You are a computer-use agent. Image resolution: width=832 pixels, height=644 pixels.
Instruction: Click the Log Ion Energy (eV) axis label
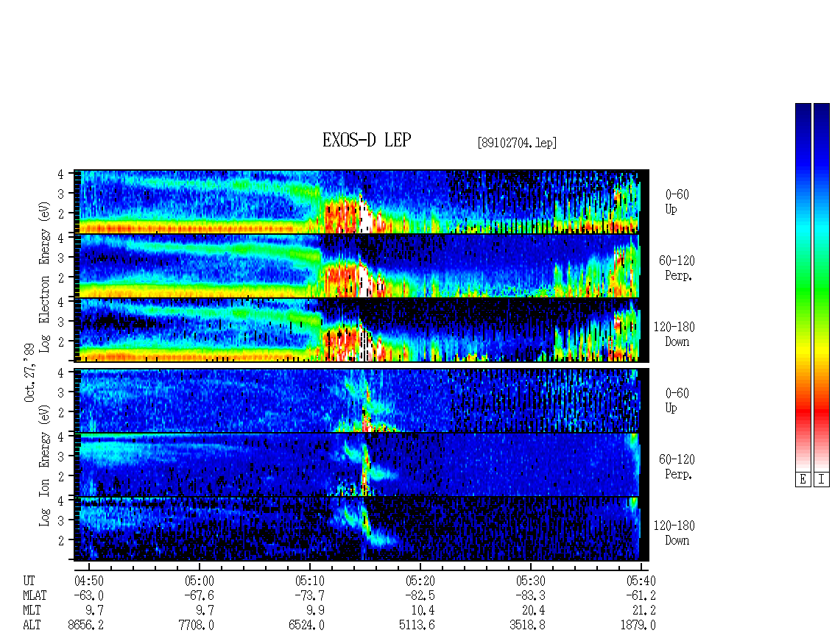pyautogui.click(x=45, y=465)
